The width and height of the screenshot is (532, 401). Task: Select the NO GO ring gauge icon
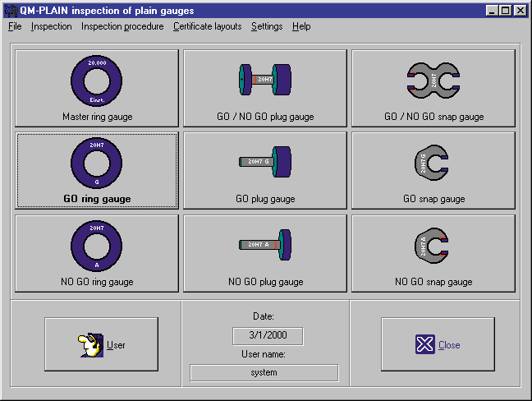[96, 246]
